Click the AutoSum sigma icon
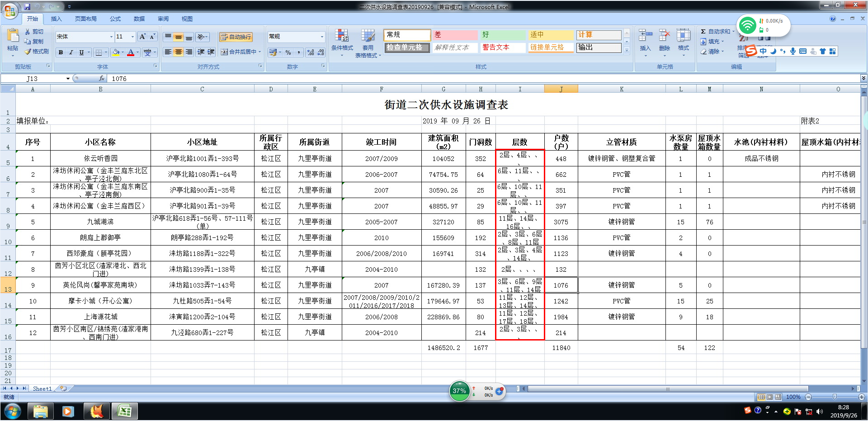The width and height of the screenshot is (868, 421). (703, 32)
